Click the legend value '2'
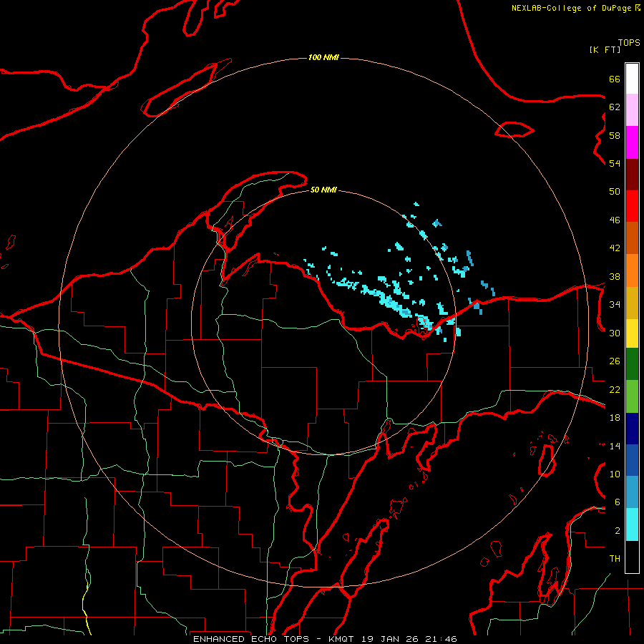Image resolution: width=644 pixels, height=644 pixels. (x=618, y=530)
